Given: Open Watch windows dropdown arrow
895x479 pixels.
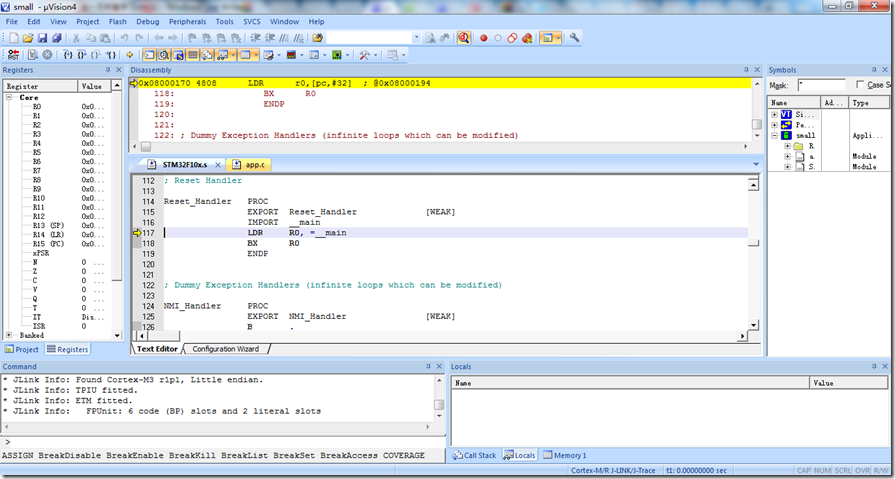Looking at the screenshot, I should coord(233,55).
